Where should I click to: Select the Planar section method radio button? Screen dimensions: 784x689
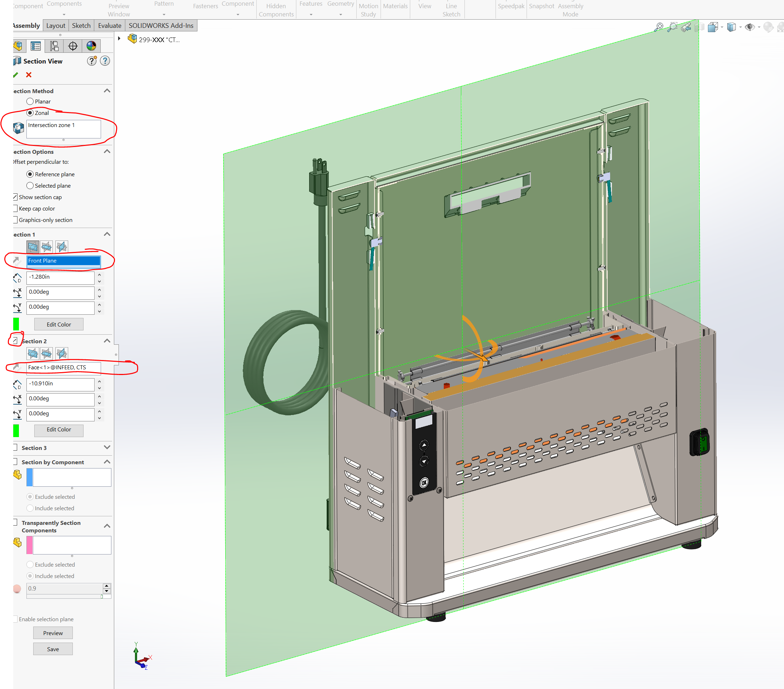[x=30, y=102]
